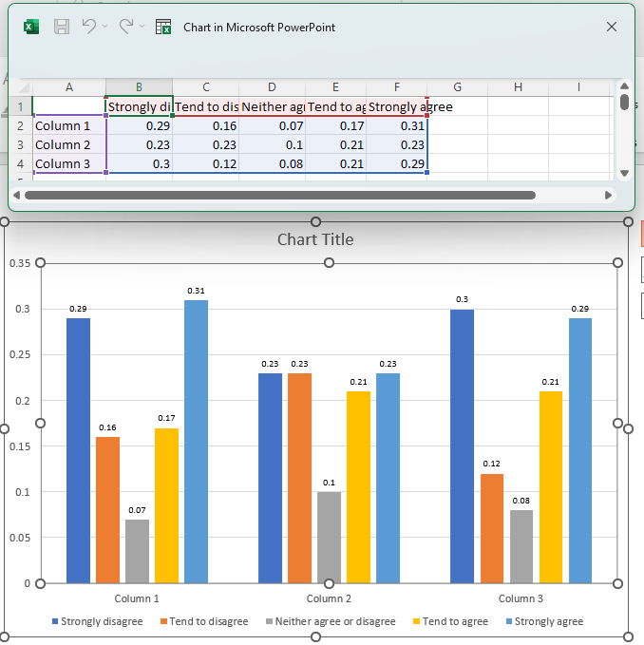This screenshot has width=644, height=645.
Task: Select cell F2 with value 0.31
Action: click(396, 125)
